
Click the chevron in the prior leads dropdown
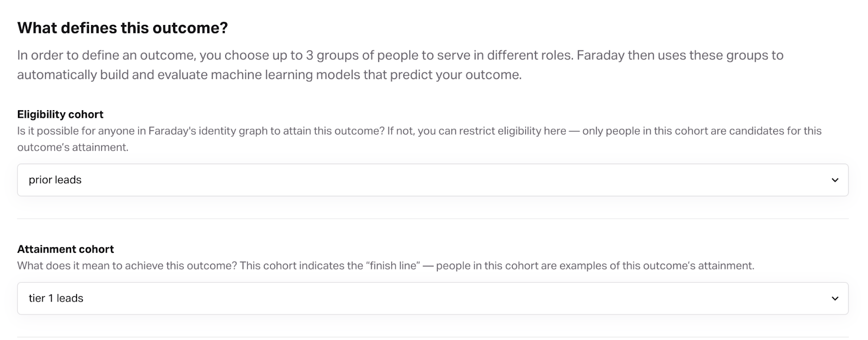[x=835, y=180]
